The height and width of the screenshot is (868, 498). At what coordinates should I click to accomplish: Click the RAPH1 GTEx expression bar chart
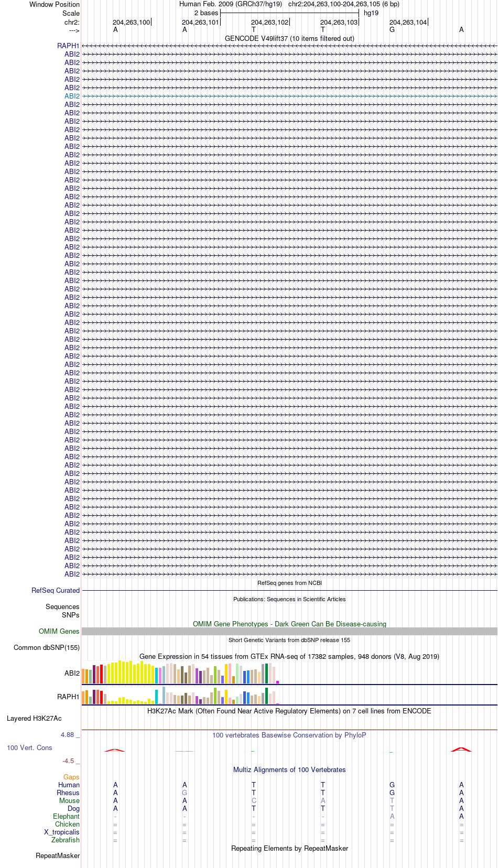(x=180, y=696)
